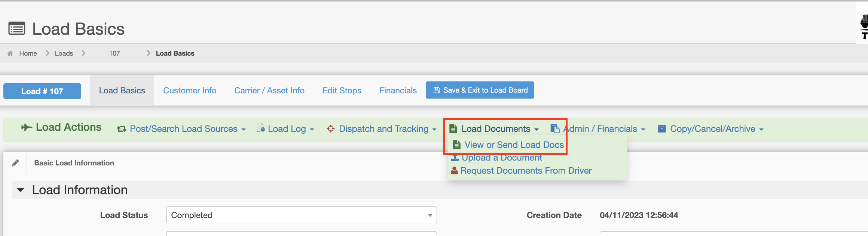Click the Load # 107 button
Screen dimensions: 868x236
[x=42, y=91]
